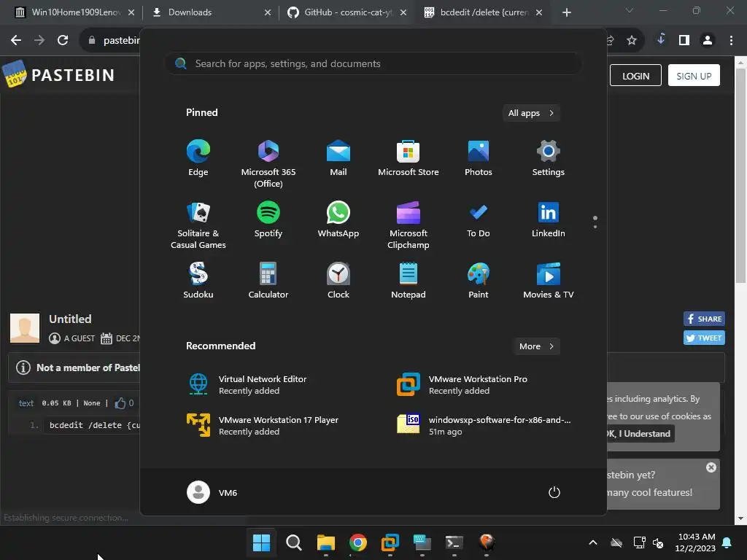Switch to the GitHub cosmic-cat tab
This screenshot has height=560, width=747.
coord(347,12)
